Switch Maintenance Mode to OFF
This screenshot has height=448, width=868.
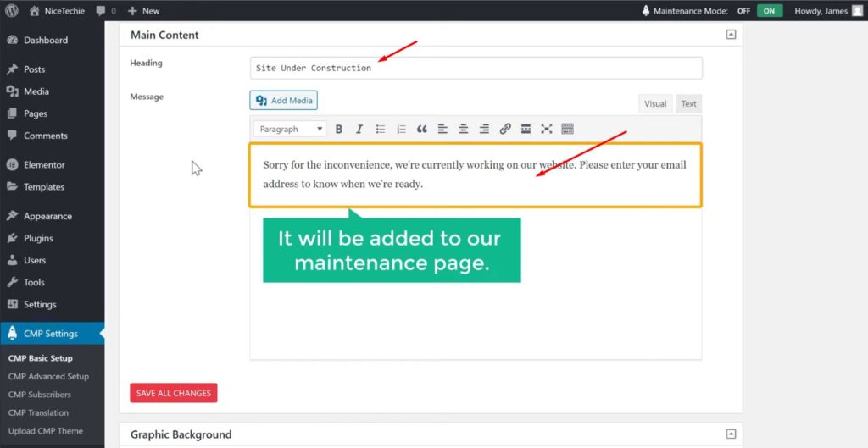coord(743,10)
